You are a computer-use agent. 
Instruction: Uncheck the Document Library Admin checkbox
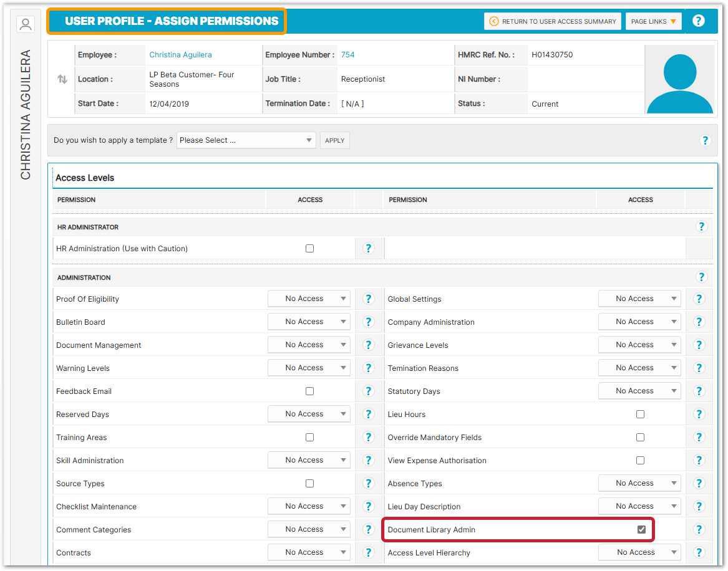click(641, 529)
